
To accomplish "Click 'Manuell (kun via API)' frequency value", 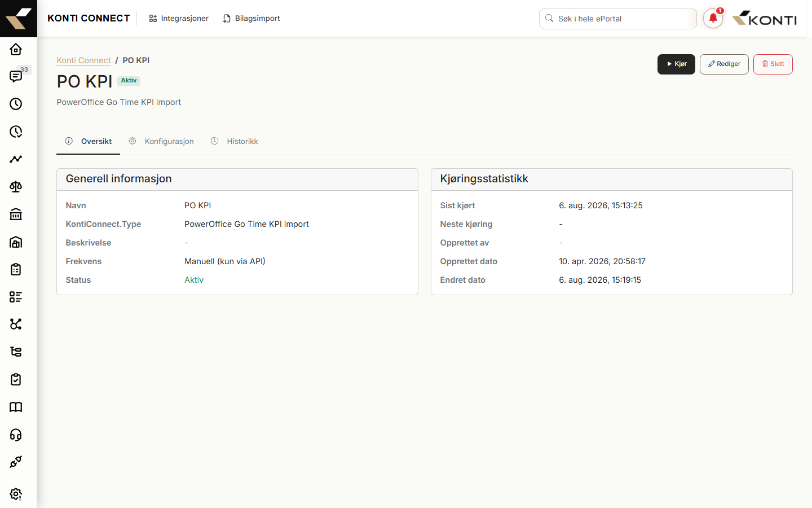I will 225,261.
